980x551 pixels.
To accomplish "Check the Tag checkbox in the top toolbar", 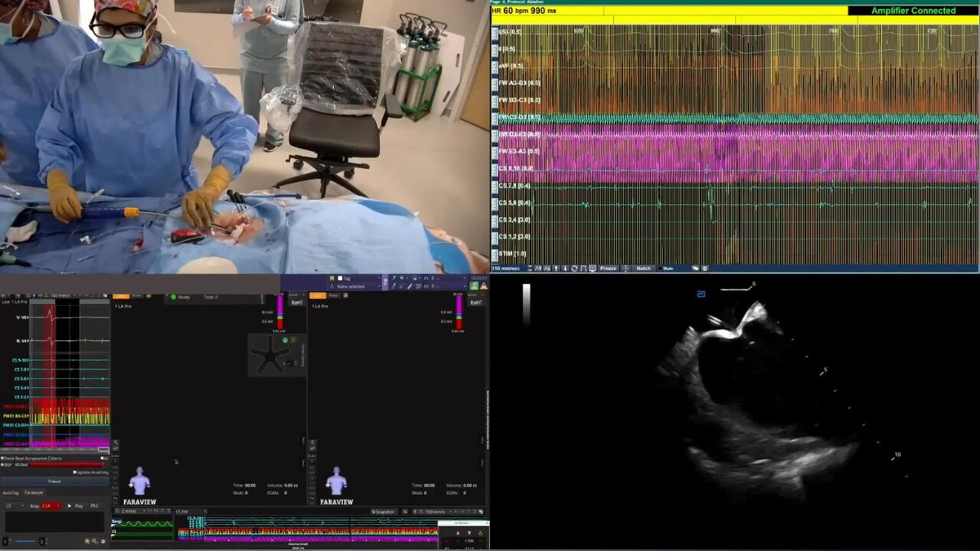I will coord(340,278).
